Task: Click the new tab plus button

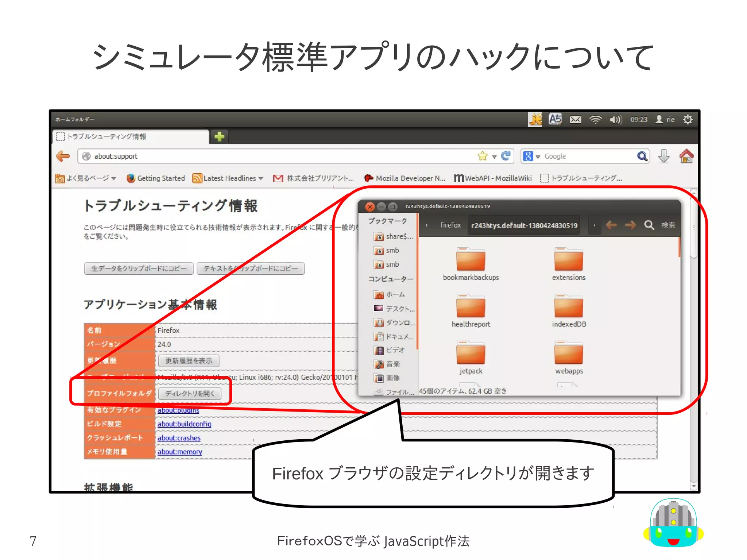Action: (219, 137)
